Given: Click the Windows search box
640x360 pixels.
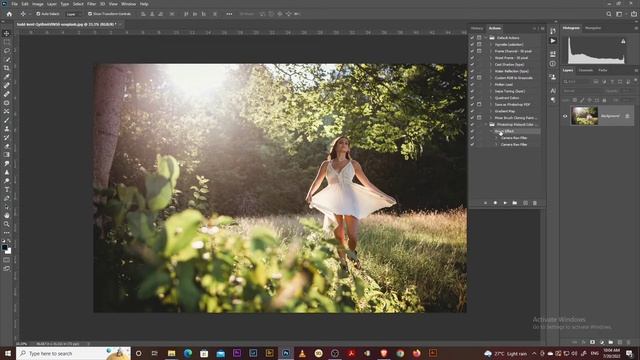Looking at the screenshot, I should 73,353.
